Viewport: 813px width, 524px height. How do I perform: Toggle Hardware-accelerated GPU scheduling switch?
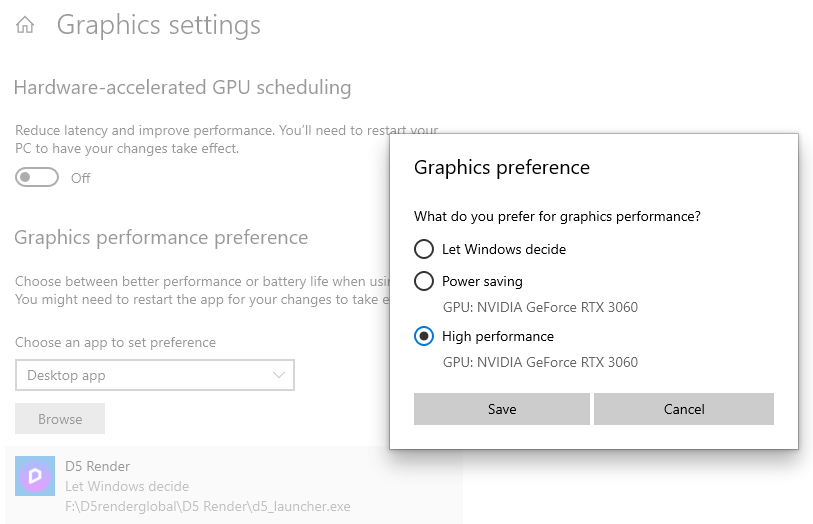[x=36, y=178]
